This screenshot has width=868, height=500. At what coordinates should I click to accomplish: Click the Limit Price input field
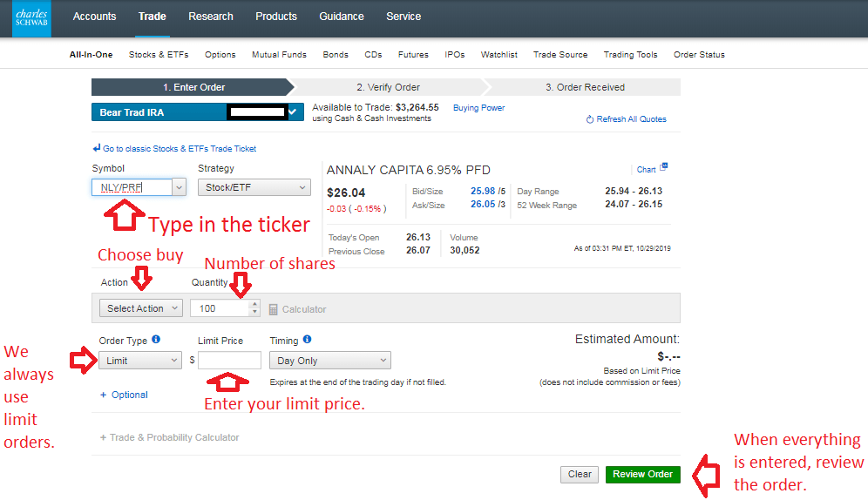point(229,361)
